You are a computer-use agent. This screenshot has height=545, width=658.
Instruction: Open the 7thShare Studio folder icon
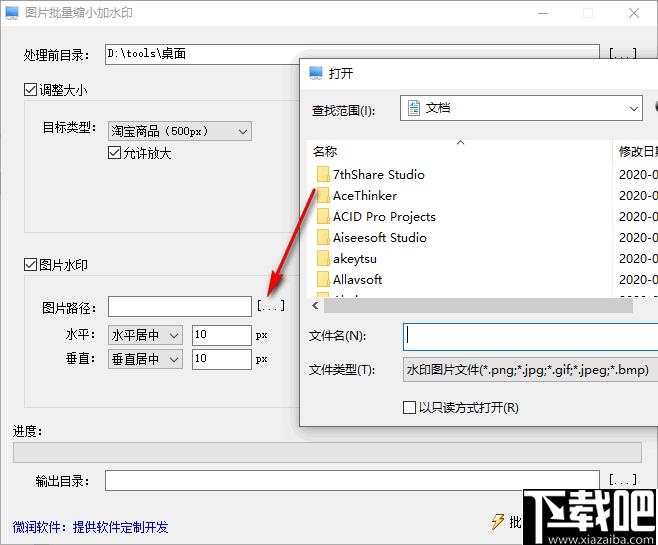(323, 175)
